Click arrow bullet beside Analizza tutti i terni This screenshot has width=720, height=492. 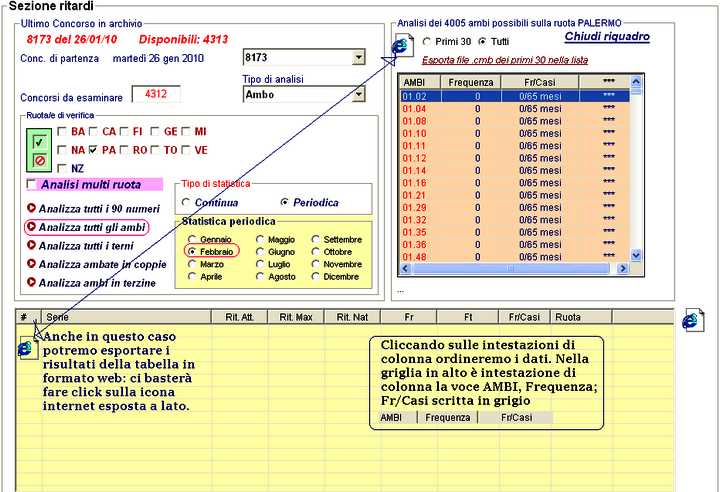[31, 246]
